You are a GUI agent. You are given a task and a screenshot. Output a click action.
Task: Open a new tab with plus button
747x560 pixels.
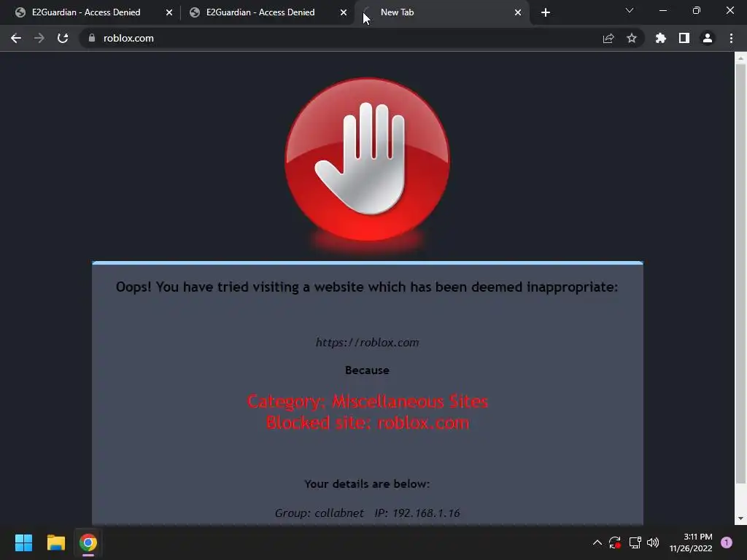click(x=546, y=12)
